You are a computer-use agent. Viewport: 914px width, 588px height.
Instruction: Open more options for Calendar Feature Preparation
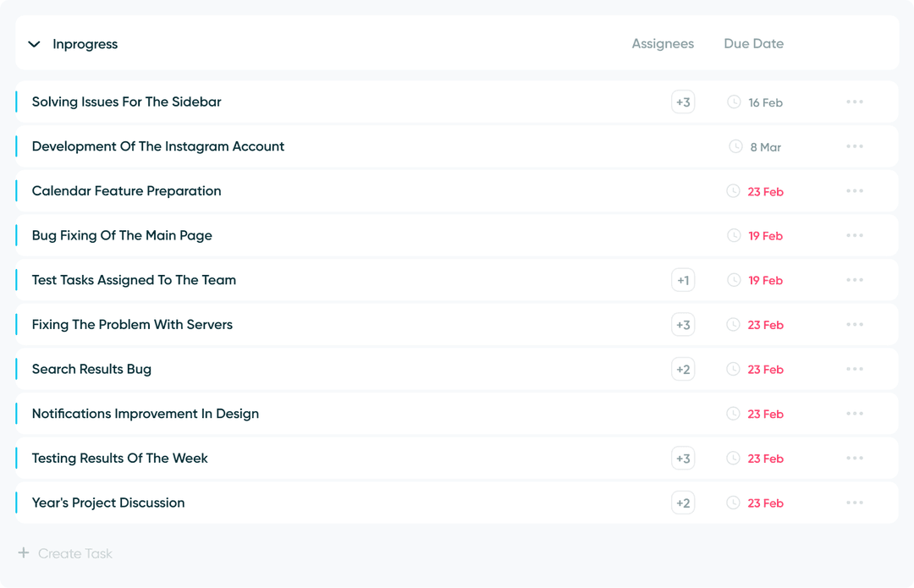tap(855, 191)
